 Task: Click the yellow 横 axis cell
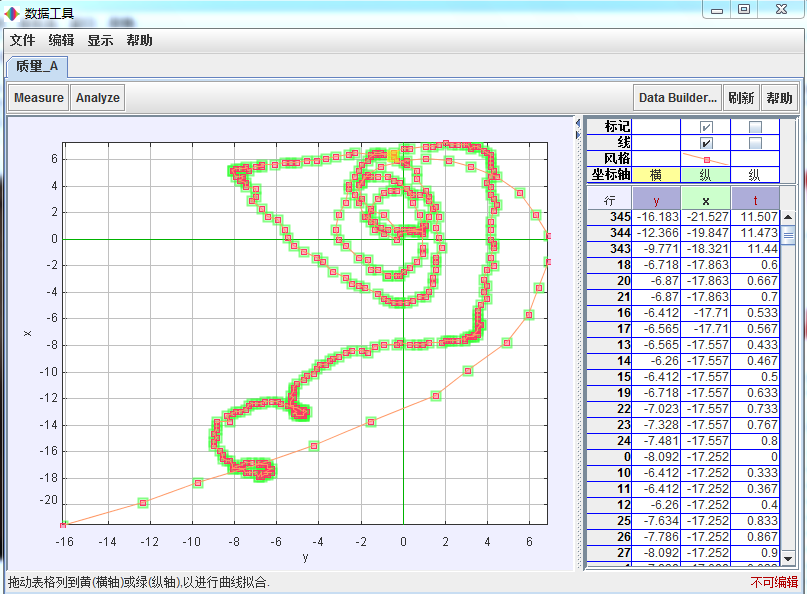click(x=656, y=174)
